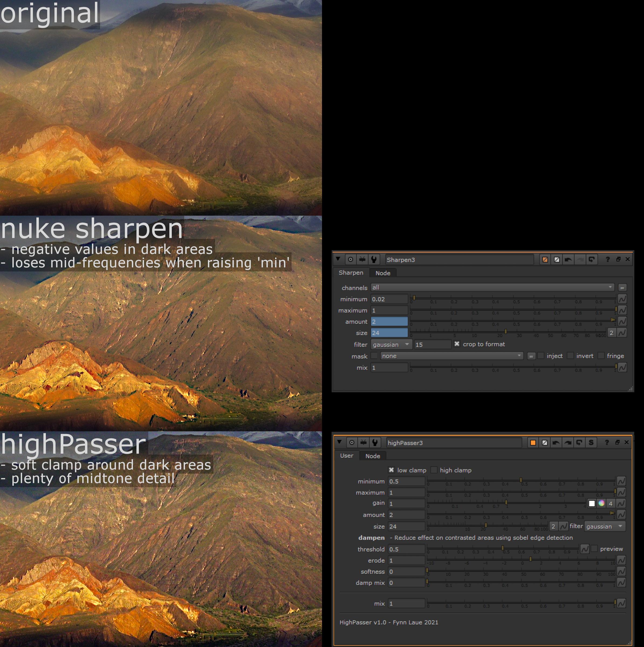Image resolution: width=644 pixels, height=647 pixels.
Task: Click the revert icon in the Sharpen3 panel header
Action: 592,260
